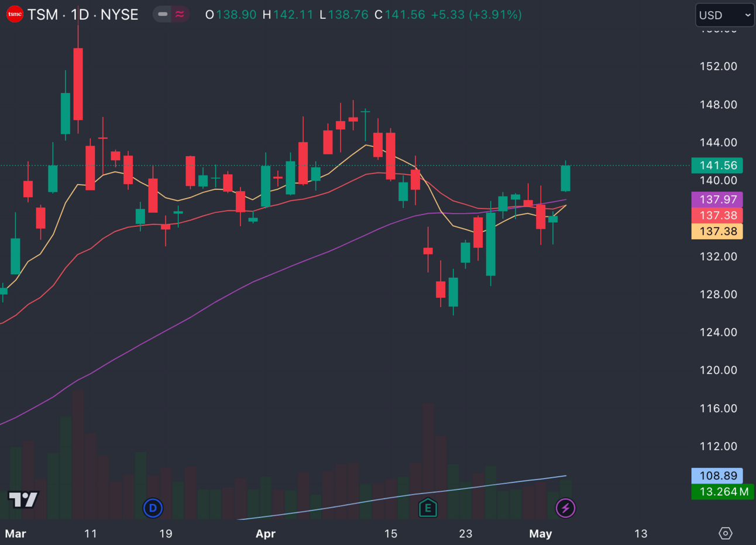Screen dimensions: 756x545
Task: Click the green E earnings marker
Action: 428,508
